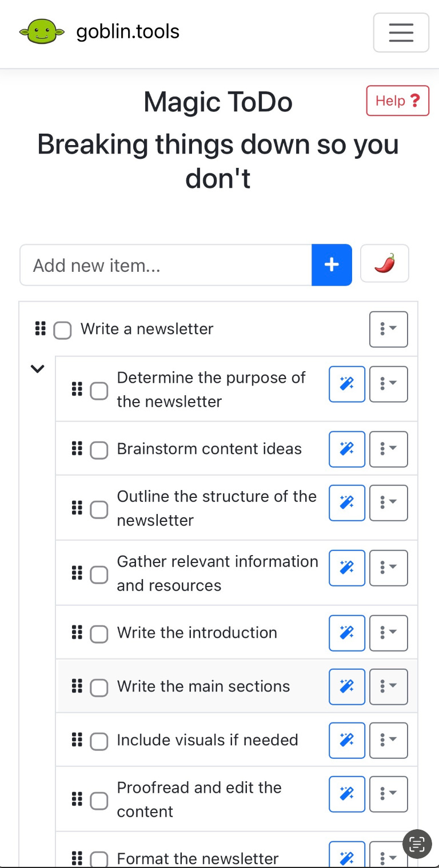Click the chili pepper spiciness icon
This screenshot has height=868, width=439.
[x=385, y=264]
